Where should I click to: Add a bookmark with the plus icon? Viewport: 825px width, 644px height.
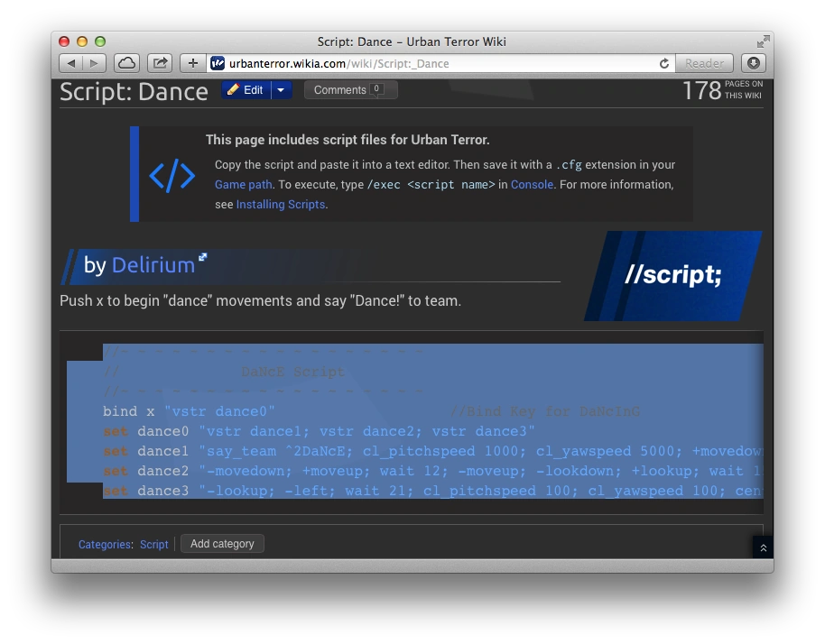pyautogui.click(x=192, y=64)
